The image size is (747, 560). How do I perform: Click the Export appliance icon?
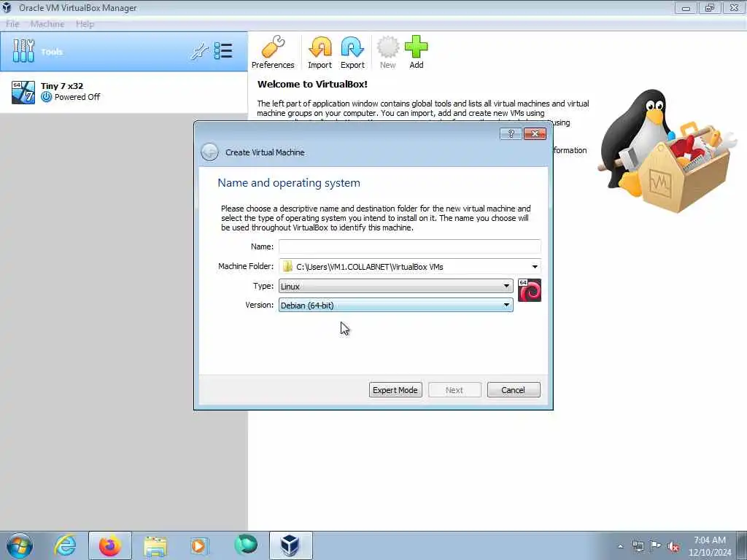[352, 52]
